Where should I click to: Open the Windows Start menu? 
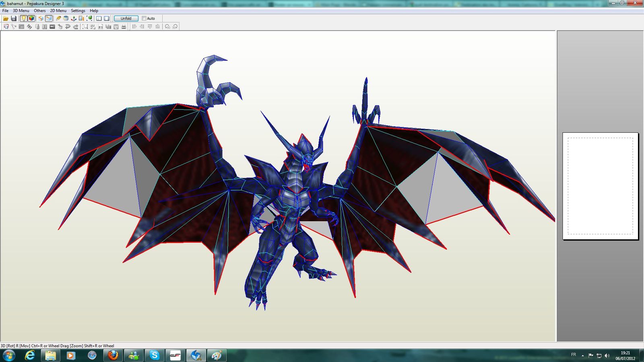click(x=9, y=355)
